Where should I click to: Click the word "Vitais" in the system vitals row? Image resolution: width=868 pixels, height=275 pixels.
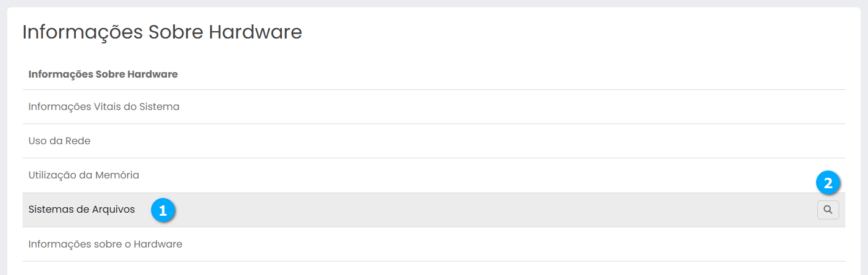[106, 107]
